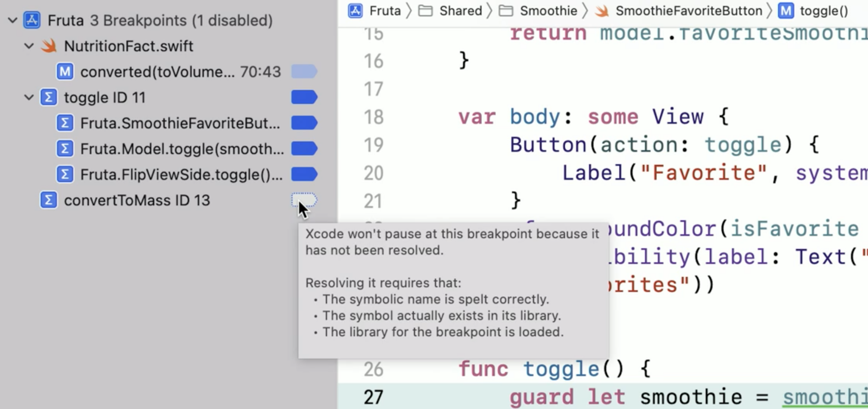
Task: Disable the Fruta.FlipViewSide.toggle breakpoint indicator
Action: pyautogui.click(x=304, y=174)
